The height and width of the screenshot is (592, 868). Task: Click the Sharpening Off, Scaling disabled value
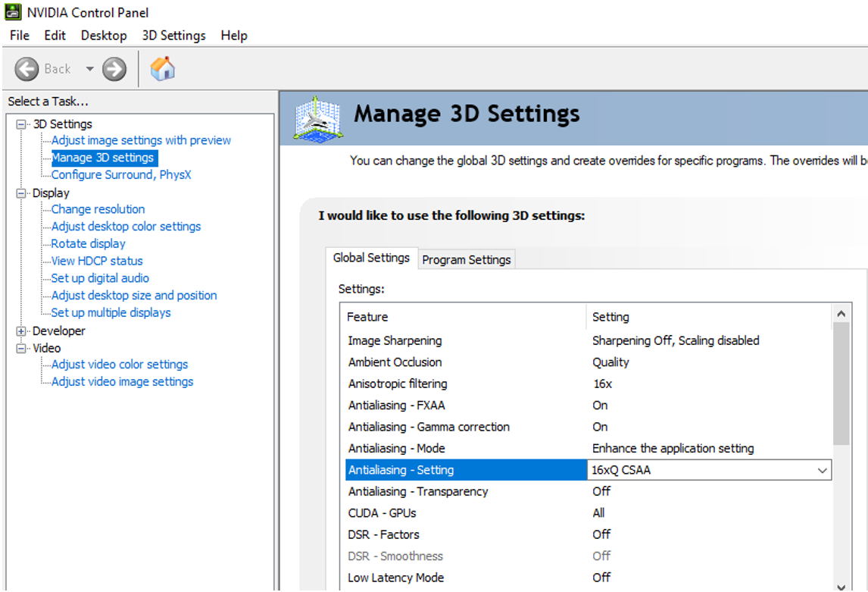[676, 340]
